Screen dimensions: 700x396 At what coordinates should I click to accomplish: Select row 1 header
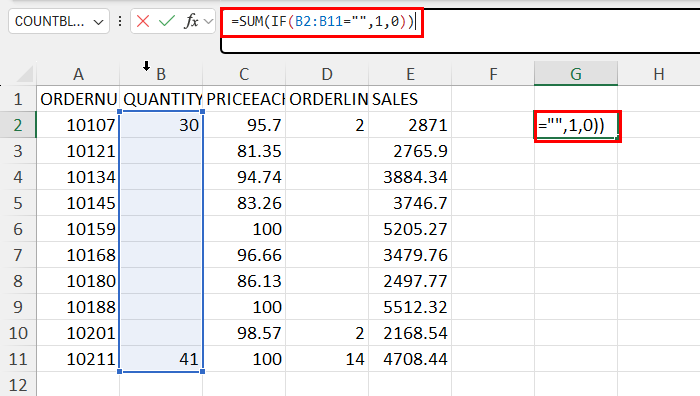pos(18,99)
